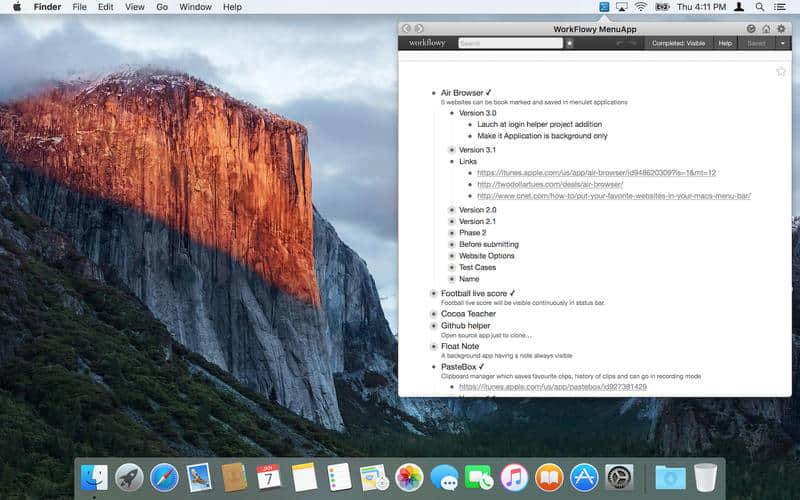
Task: Click the 'PasteBox' item text
Action: click(459, 367)
